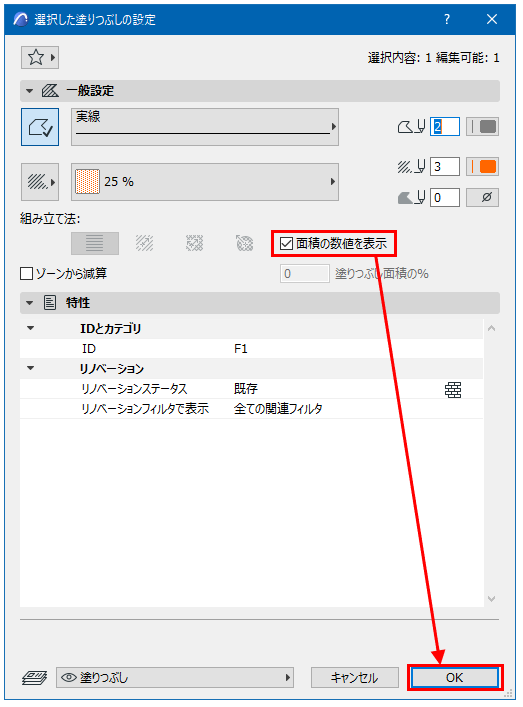Screen dimensions: 523x707
Task: Select the ID value F1
Action: click(x=241, y=349)
